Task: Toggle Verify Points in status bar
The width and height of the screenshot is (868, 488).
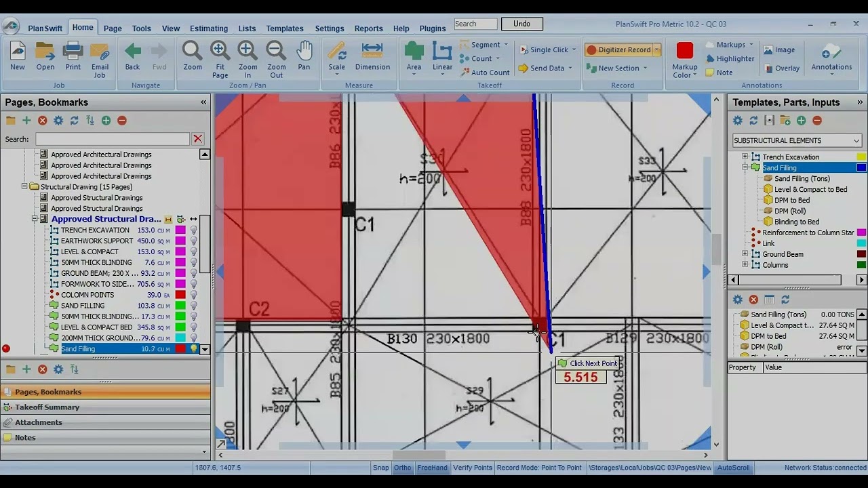Action: click(x=472, y=468)
